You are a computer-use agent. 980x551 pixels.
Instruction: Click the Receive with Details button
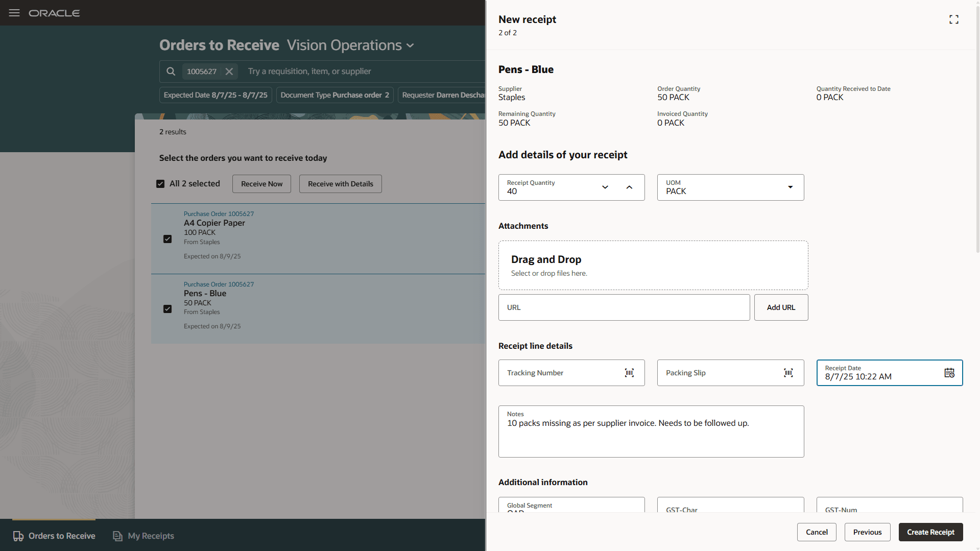(341, 184)
